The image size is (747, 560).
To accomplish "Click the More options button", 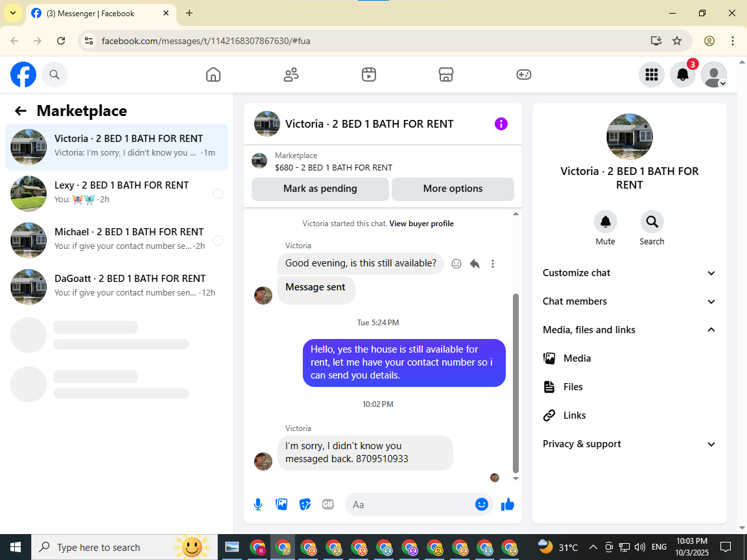I will 453,189.
